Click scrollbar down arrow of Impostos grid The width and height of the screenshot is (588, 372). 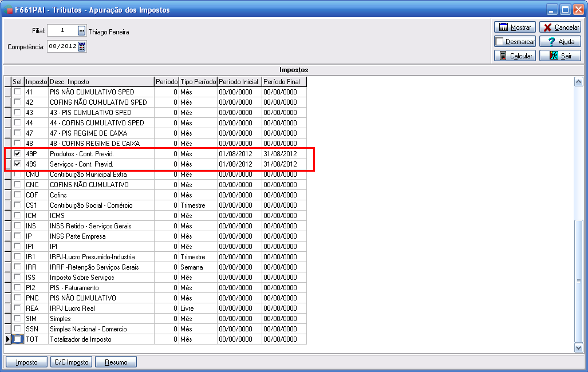[x=579, y=348]
